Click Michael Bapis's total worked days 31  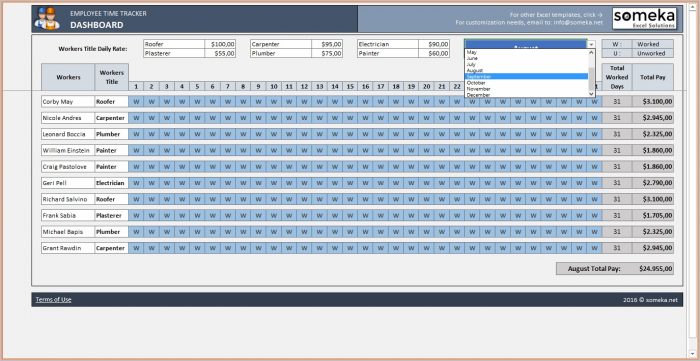617,232
